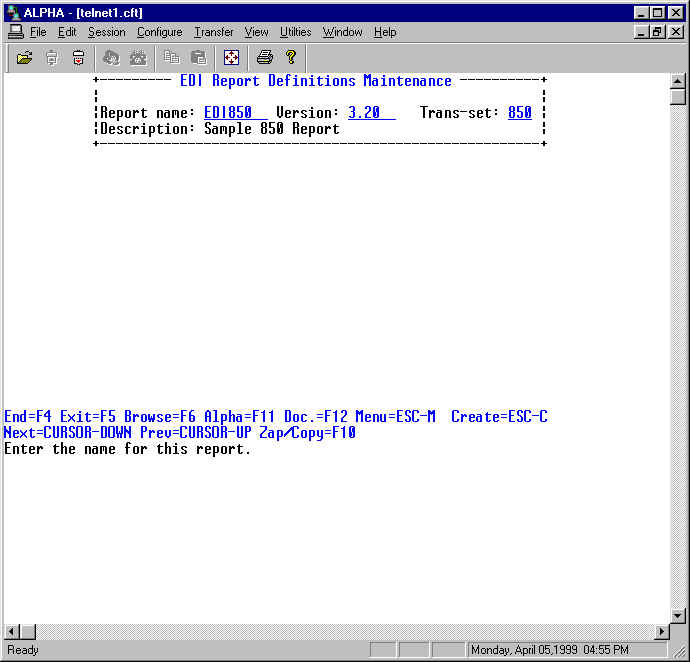The image size is (690, 662).
Task: Click the red disconnect session toolbar icon
Action: click(x=78, y=58)
